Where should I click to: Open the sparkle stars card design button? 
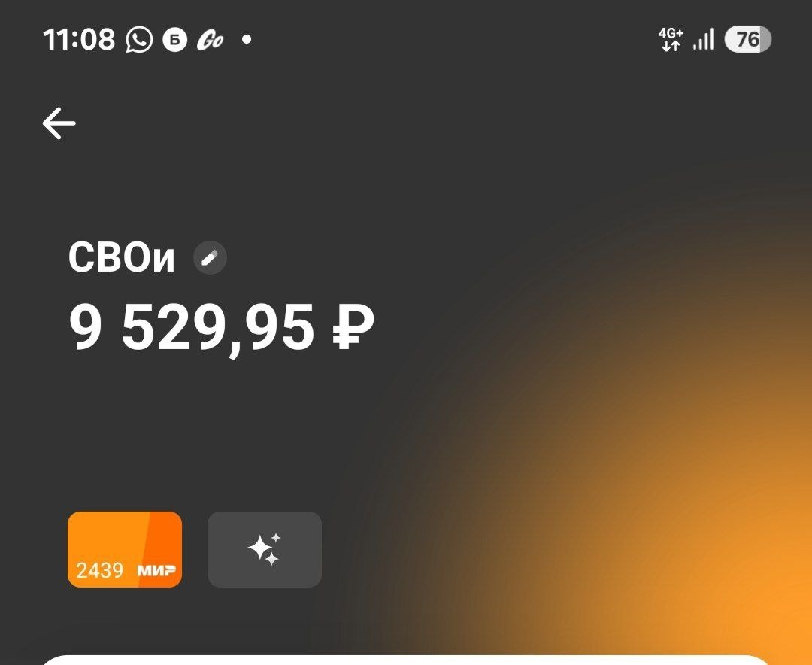[265, 549]
